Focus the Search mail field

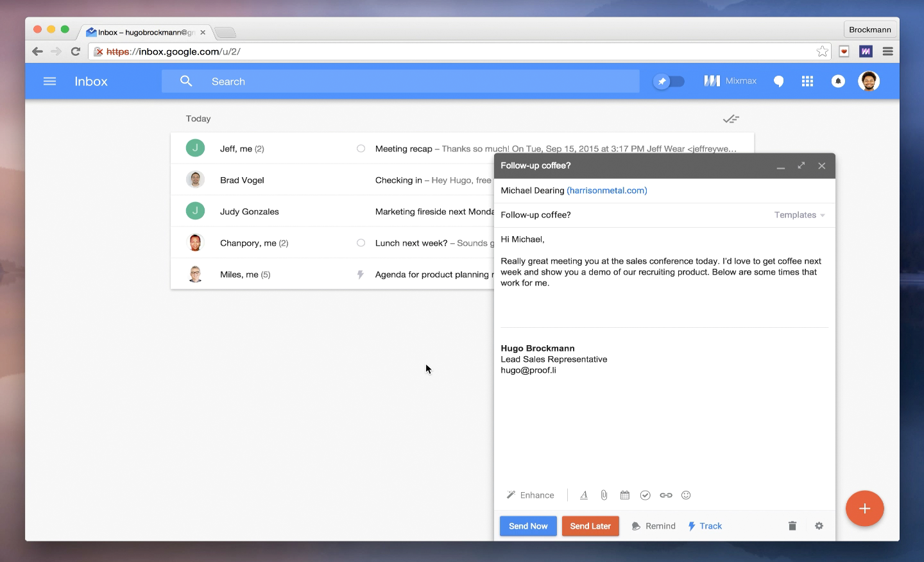click(400, 81)
